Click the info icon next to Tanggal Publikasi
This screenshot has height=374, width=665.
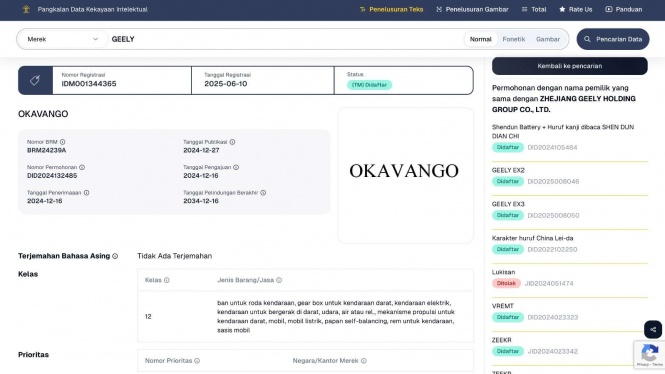coord(232,142)
